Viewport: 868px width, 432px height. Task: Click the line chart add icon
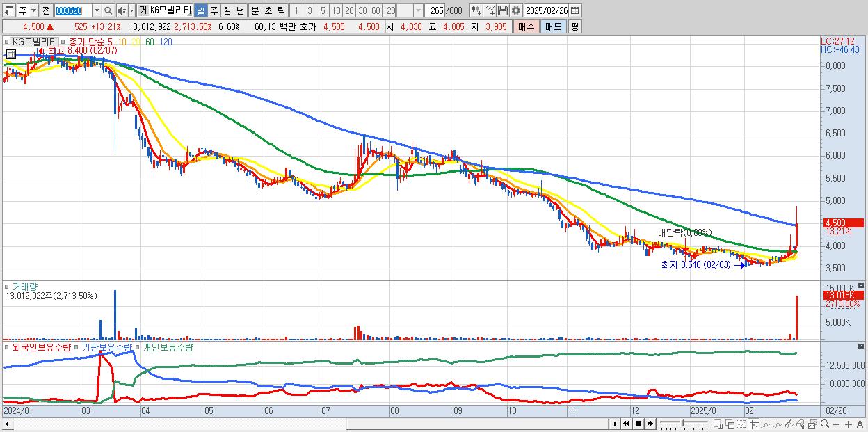click(x=490, y=10)
